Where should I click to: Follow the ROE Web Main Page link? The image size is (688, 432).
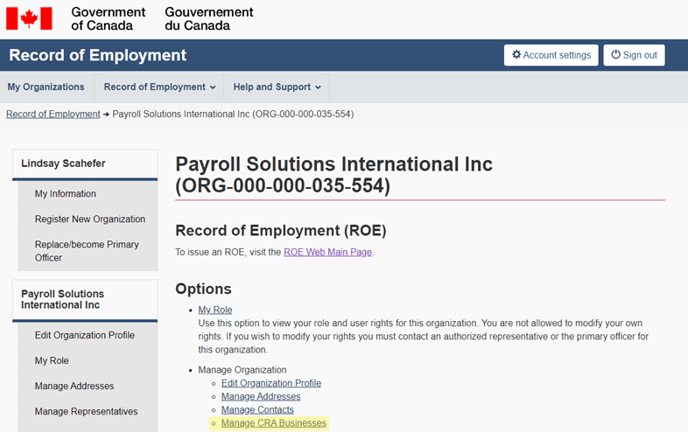point(327,252)
